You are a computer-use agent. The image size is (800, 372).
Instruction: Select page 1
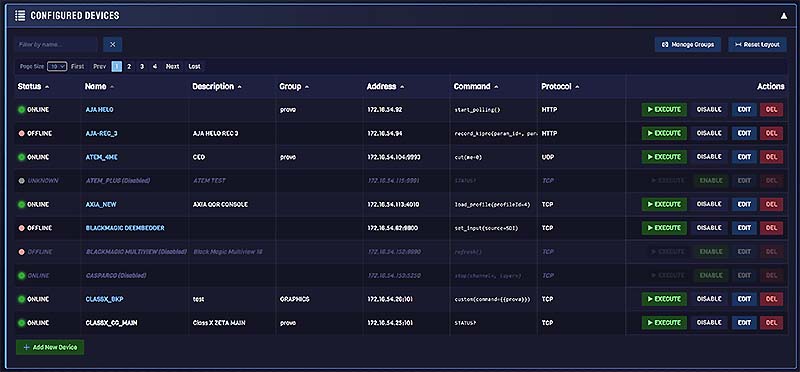click(116, 66)
